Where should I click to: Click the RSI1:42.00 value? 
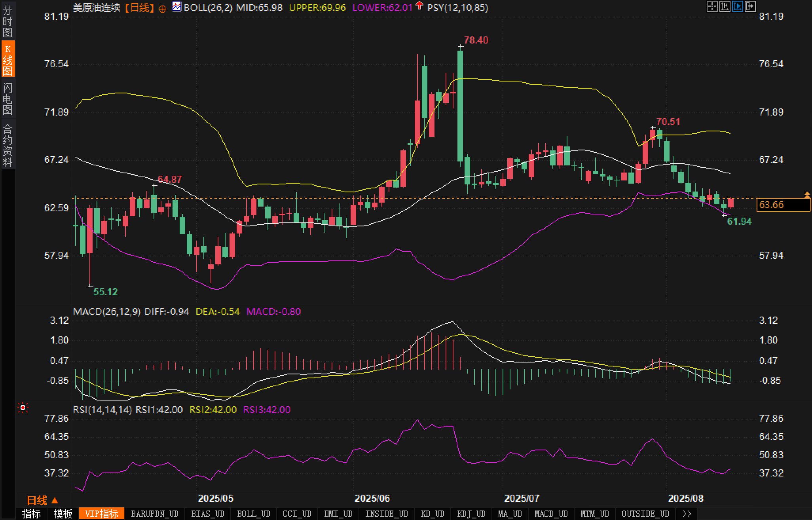click(159, 410)
